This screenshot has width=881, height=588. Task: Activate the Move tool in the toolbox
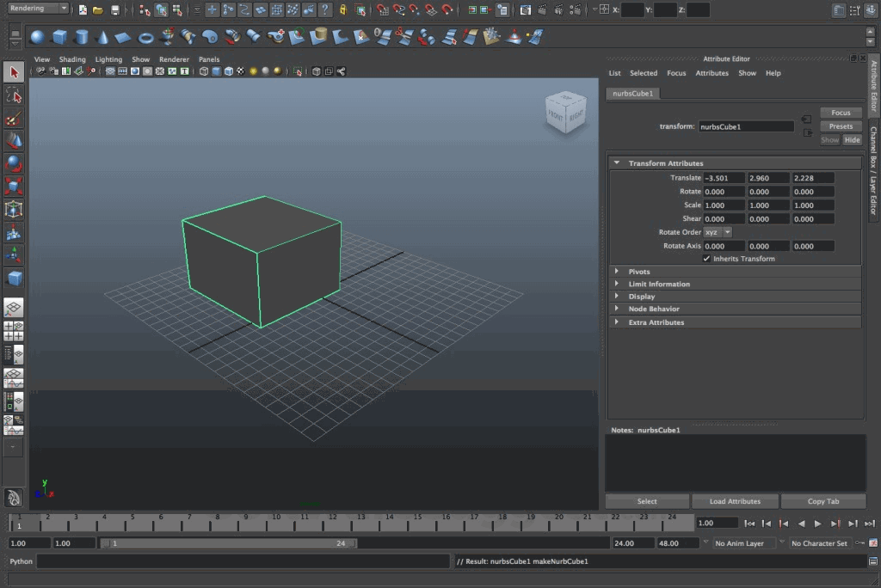click(12, 141)
